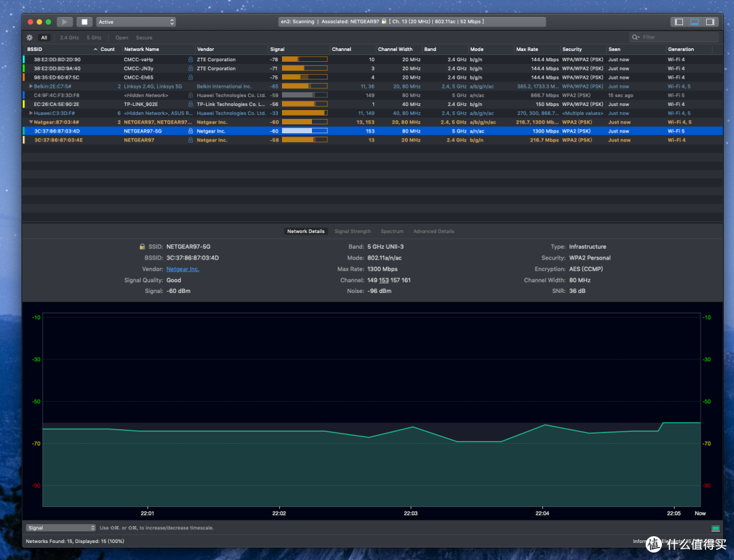Open the Netgear Inc. vendor link
The image size is (734, 560).
(x=183, y=269)
